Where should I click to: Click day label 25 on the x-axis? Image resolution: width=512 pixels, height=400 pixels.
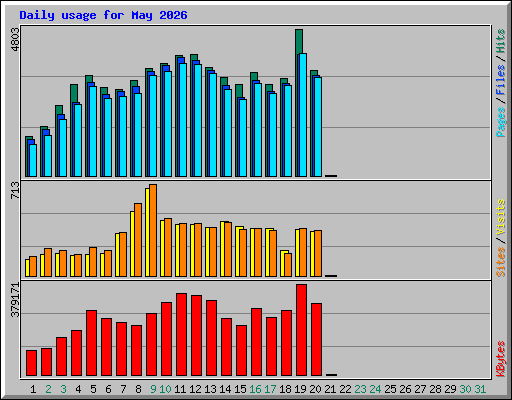[390, 389]
